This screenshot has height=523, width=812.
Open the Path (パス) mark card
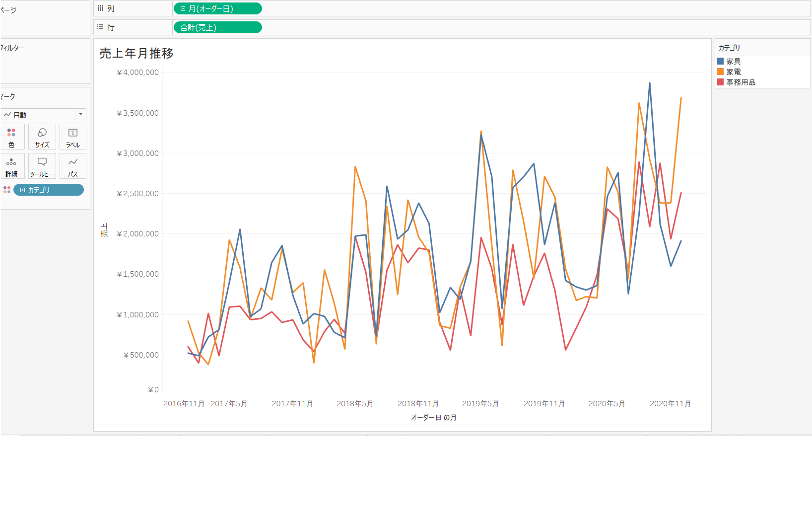73,166
